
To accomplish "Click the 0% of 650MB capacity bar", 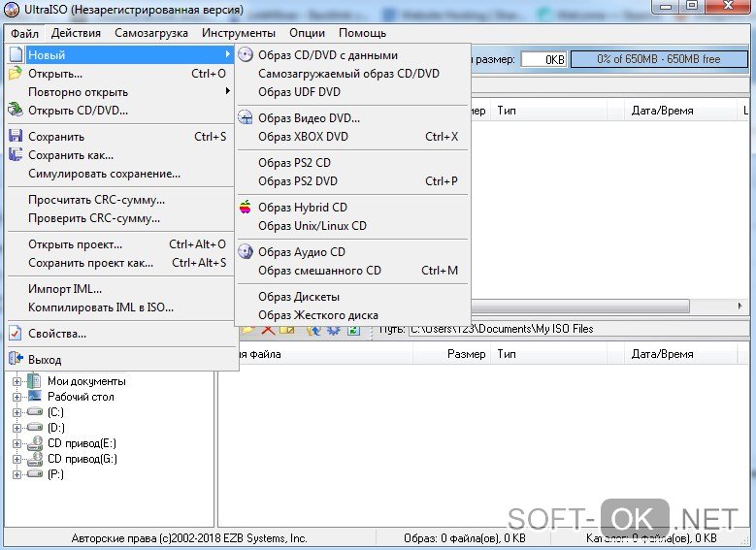I will click(659, 59).
